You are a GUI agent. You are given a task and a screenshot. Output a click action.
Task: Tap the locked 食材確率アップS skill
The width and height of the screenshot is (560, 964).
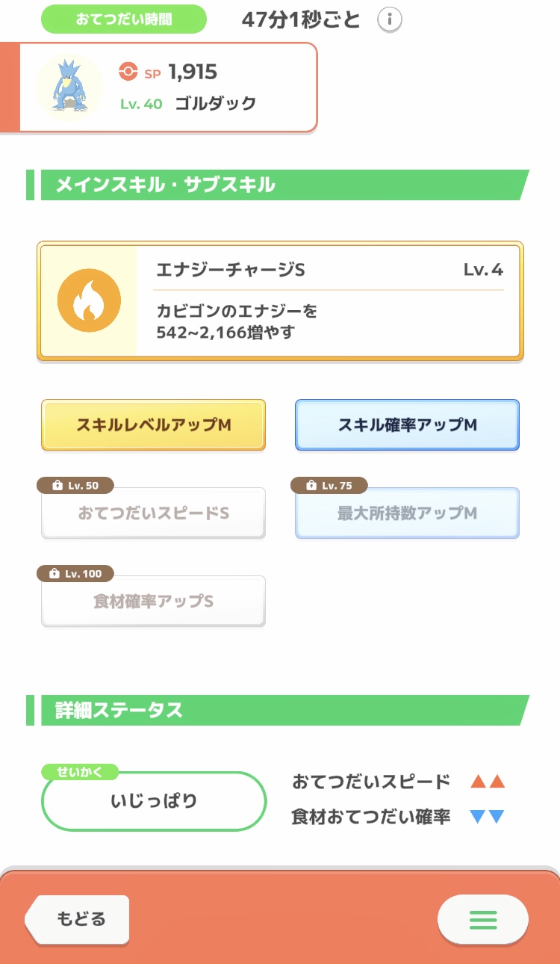coord(153,602)
